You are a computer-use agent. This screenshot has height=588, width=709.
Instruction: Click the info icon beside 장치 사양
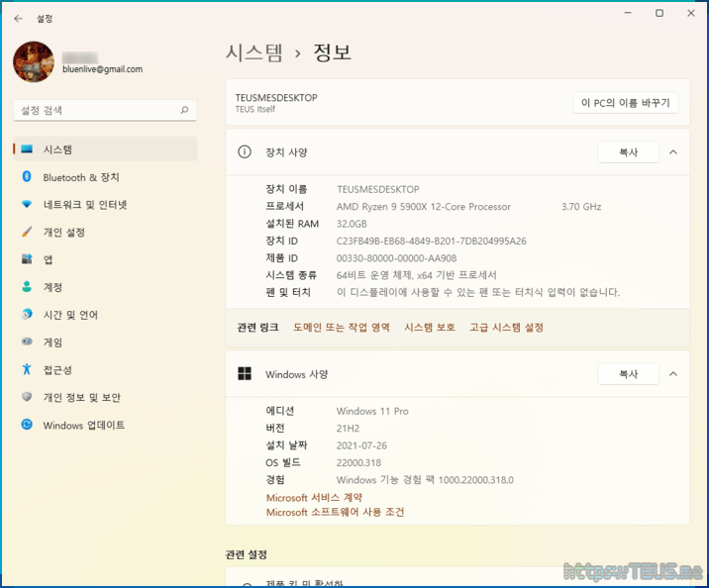(245, 151)
